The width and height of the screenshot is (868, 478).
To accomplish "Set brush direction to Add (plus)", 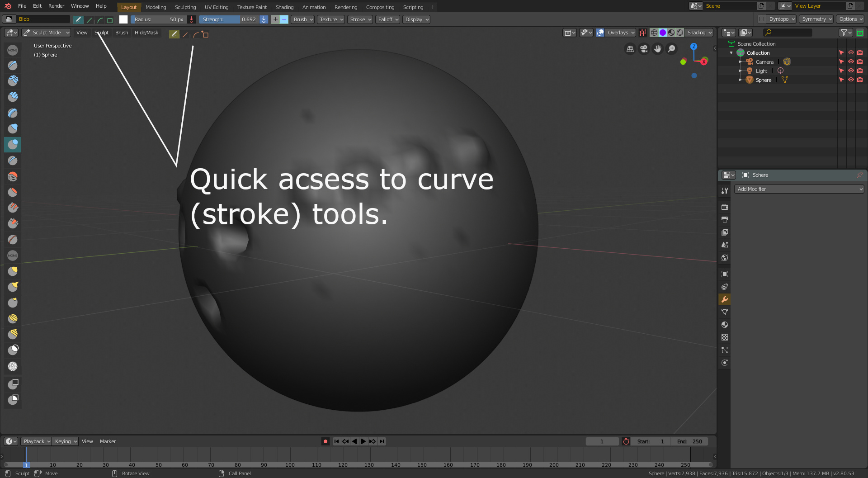I will (275, 19).
